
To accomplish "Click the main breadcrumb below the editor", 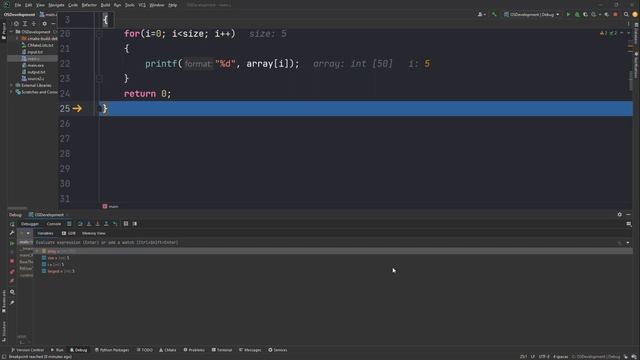I will (x=111, y=207).
